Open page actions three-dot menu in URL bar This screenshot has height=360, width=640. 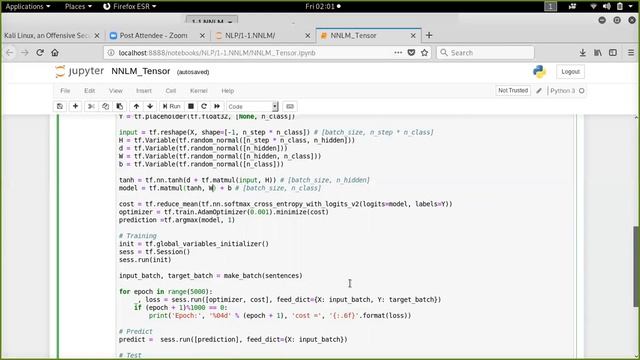click(398, 53)
